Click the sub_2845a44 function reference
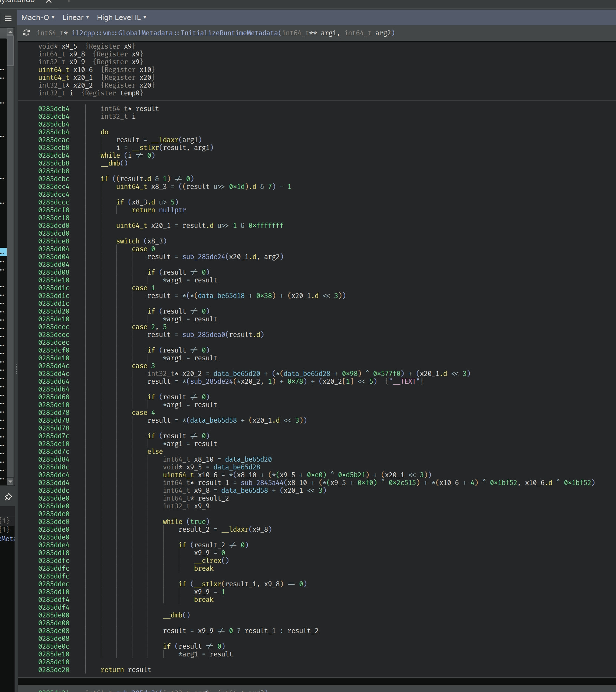The width and height of the screenshot is (616, 692). point(262,483)
